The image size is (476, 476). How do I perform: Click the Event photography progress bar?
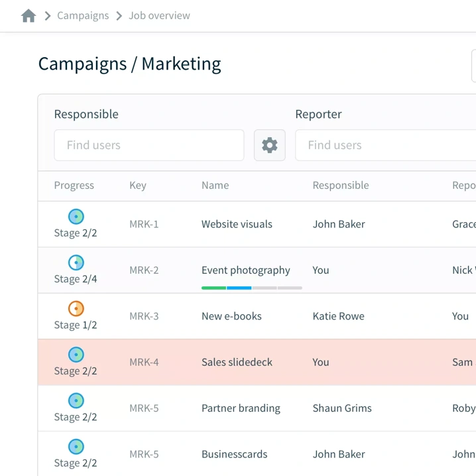pos(252,288)
